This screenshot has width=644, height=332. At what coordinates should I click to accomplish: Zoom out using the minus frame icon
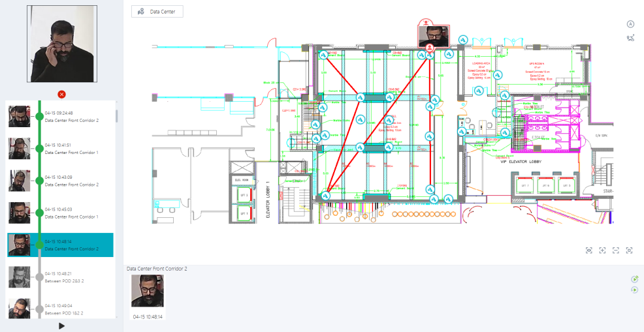click(616, 250)
